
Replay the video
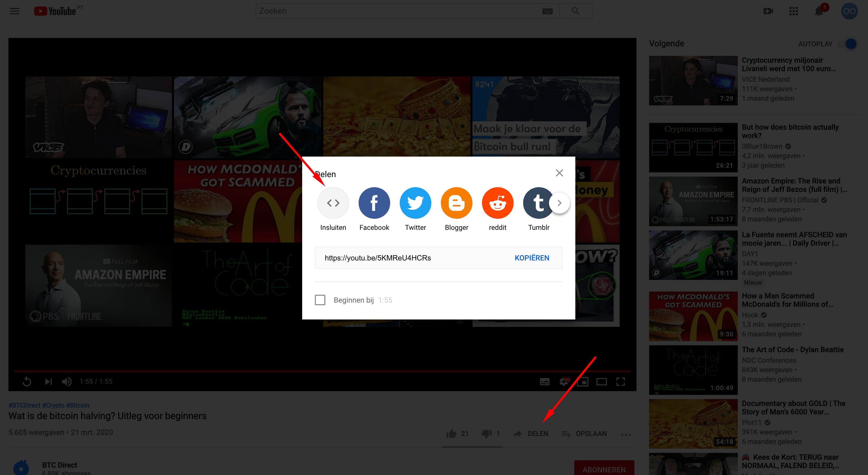(27, 381)
